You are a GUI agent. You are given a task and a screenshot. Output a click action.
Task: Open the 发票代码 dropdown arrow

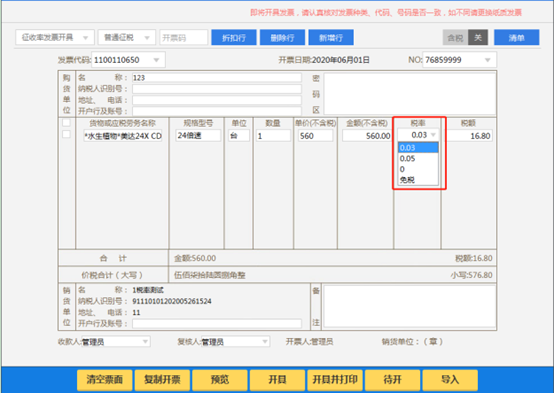tap(156, 60)
